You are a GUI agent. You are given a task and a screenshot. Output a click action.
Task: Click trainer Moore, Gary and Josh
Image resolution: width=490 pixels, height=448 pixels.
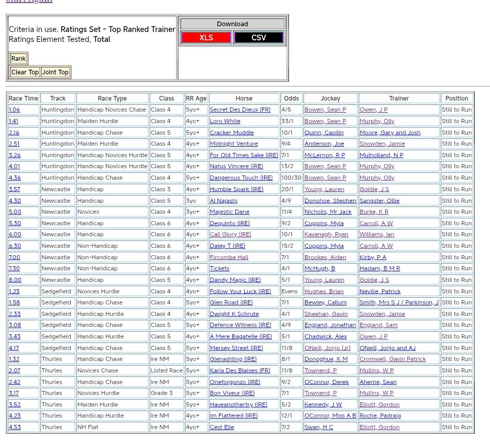tap(389, 133)
